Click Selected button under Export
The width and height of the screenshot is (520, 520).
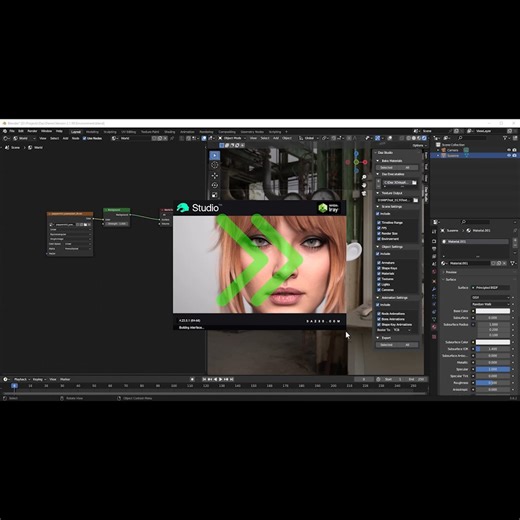click(387, 345)
